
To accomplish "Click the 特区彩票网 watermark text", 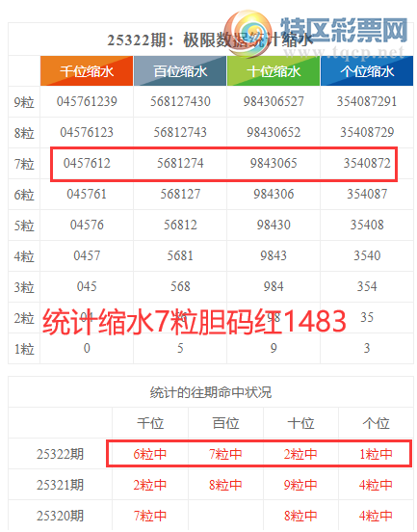I will click(344, 31).
